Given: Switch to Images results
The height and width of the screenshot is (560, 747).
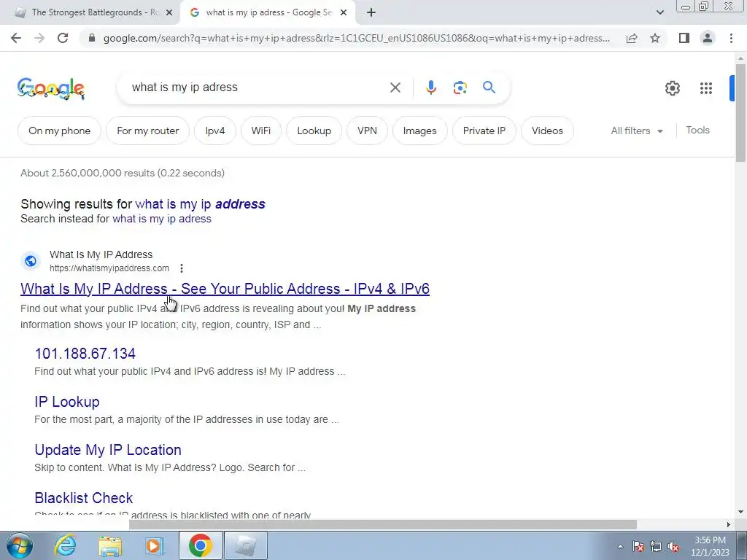Looking at the screenshot, I should tap(419, 131).
